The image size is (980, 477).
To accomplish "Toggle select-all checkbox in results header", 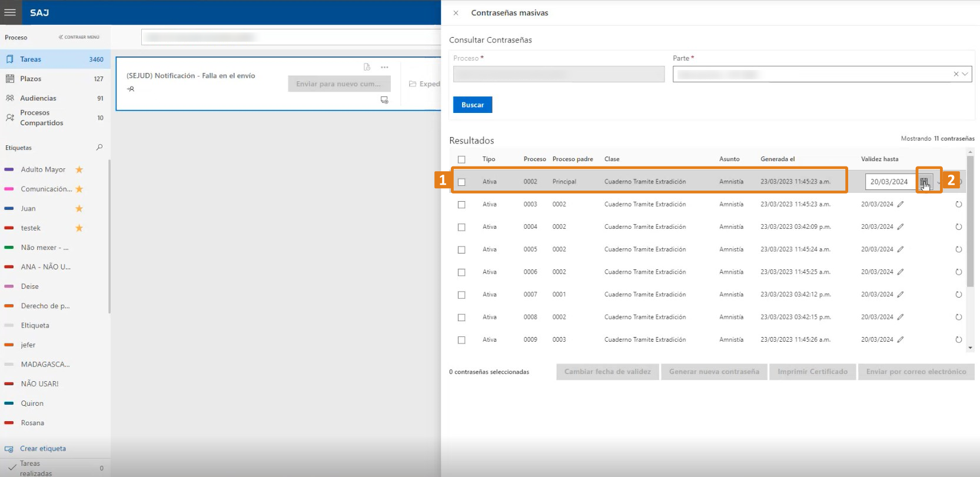I will click(461, 159).
